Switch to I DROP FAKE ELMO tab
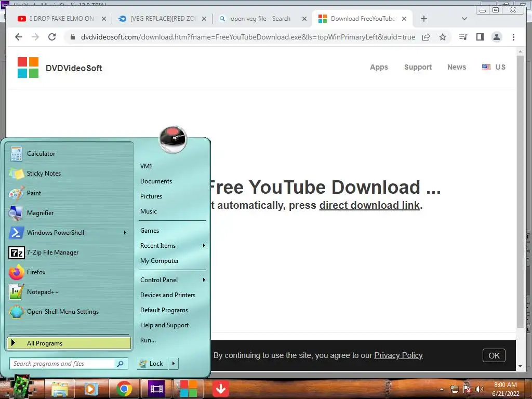 pos(62,19)
